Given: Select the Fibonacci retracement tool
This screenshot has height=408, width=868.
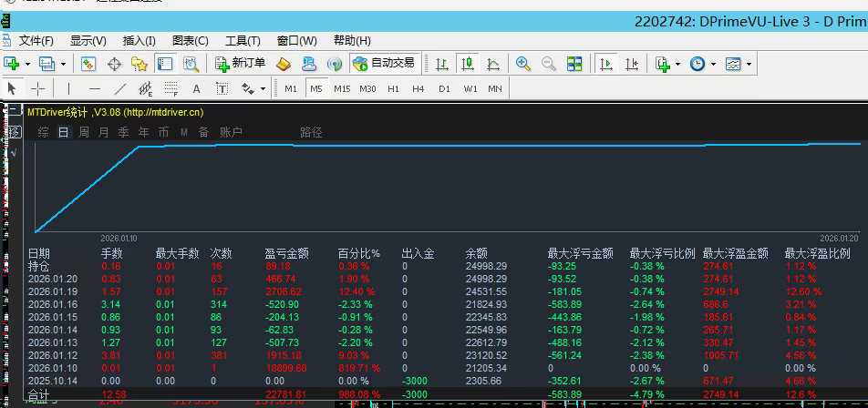Looking at the screenshot, I should click(171, 88).
